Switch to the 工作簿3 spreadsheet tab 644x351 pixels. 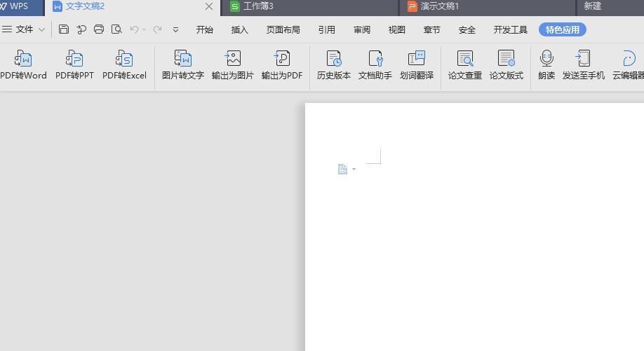pos(310,8)
